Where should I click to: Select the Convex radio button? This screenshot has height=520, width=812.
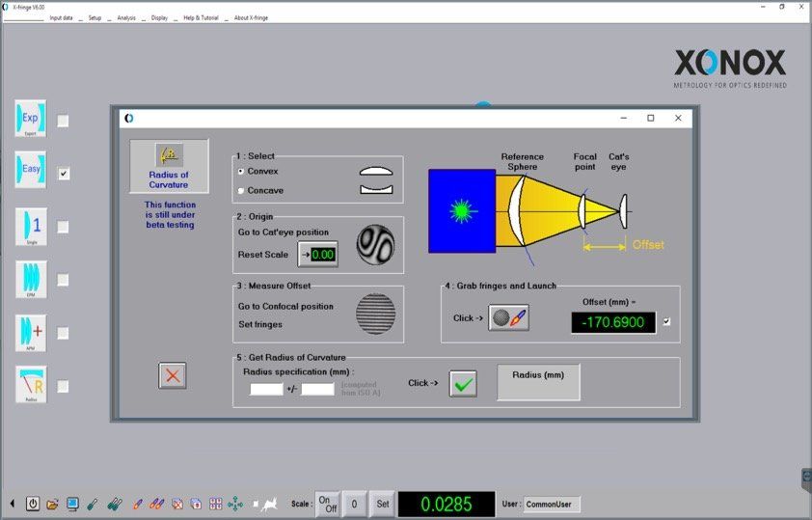click(x=241, y=171)
